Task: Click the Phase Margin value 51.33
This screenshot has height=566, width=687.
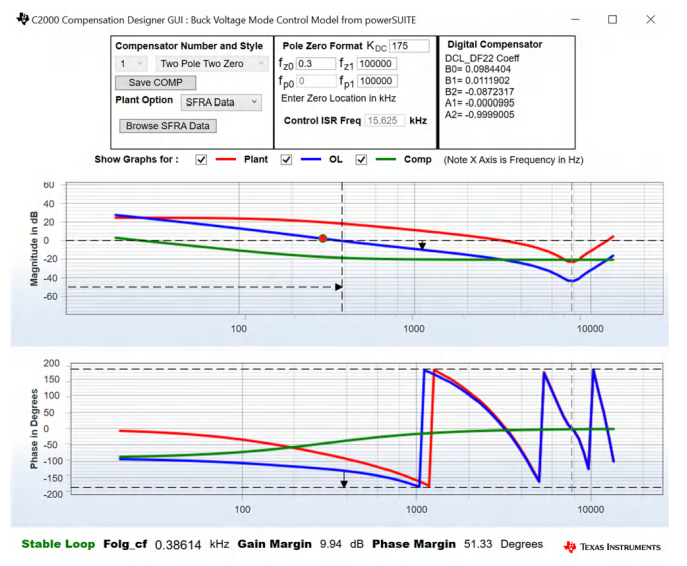Action: click(478, 544)
